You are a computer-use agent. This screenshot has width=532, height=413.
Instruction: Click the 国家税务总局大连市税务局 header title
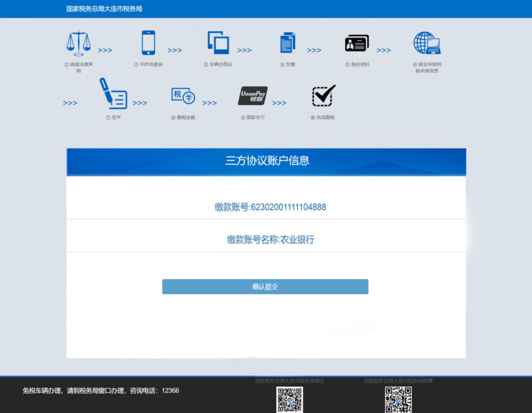click(x=103, y=8)
